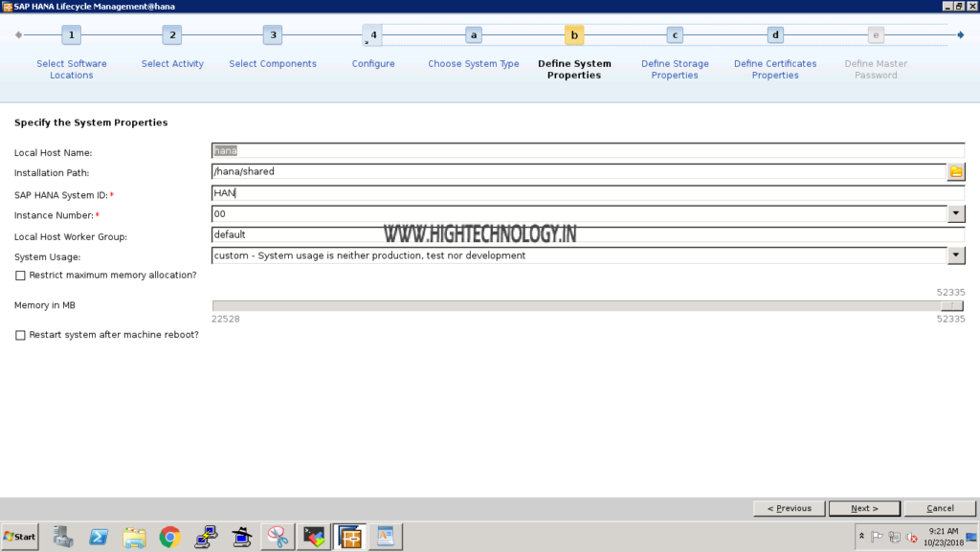Select current step b Define System Properties
The height and width of the screenshot is (552, 980).
[574, 35]
